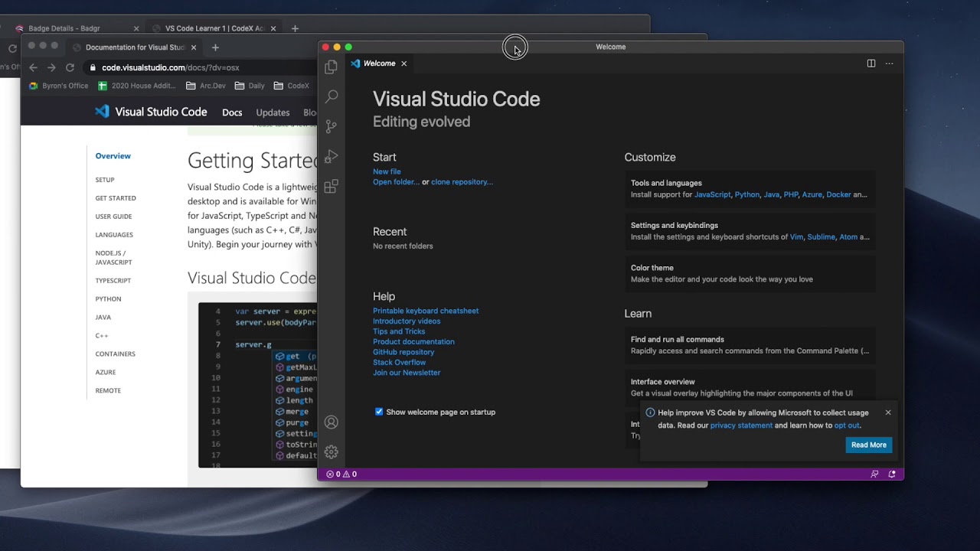This screenshot has width=980, height=551.
Task: Click the opt out link
Action: [x=847, y=425]
